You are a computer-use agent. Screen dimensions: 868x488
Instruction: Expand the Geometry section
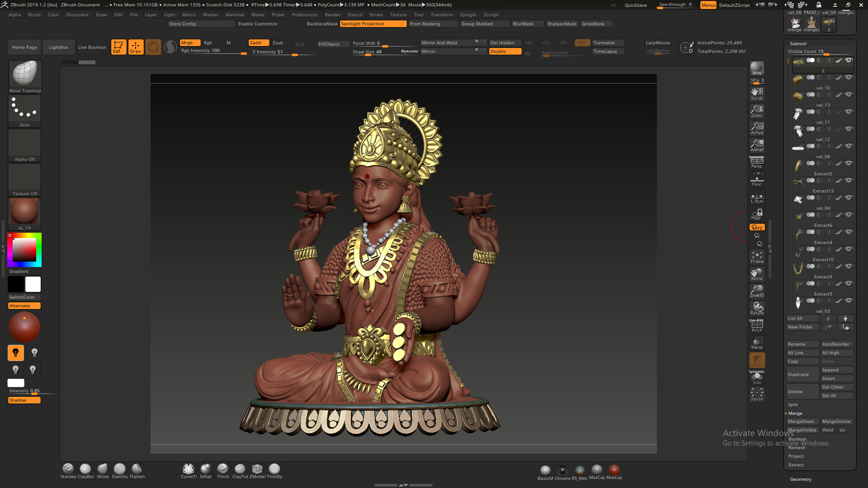coord(801,479)
